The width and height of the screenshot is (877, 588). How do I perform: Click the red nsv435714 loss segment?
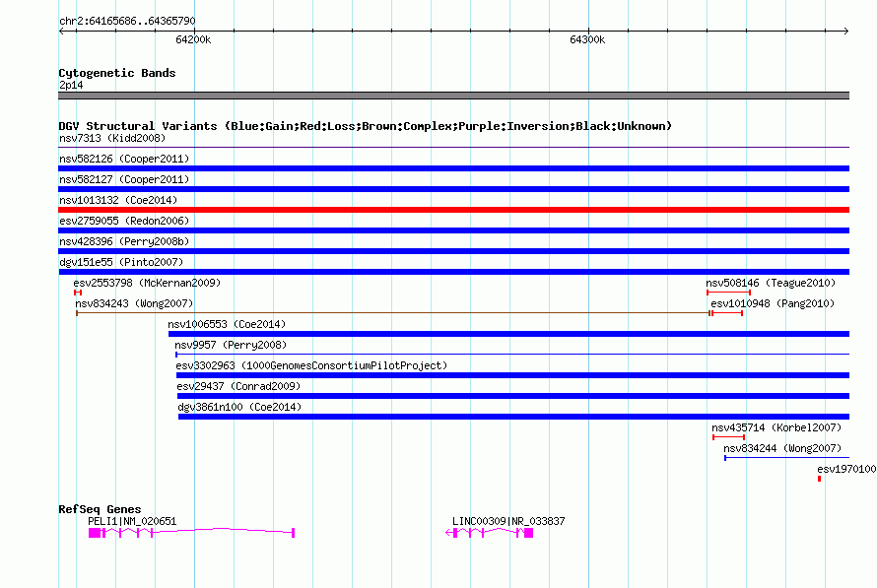pos(729,437)
